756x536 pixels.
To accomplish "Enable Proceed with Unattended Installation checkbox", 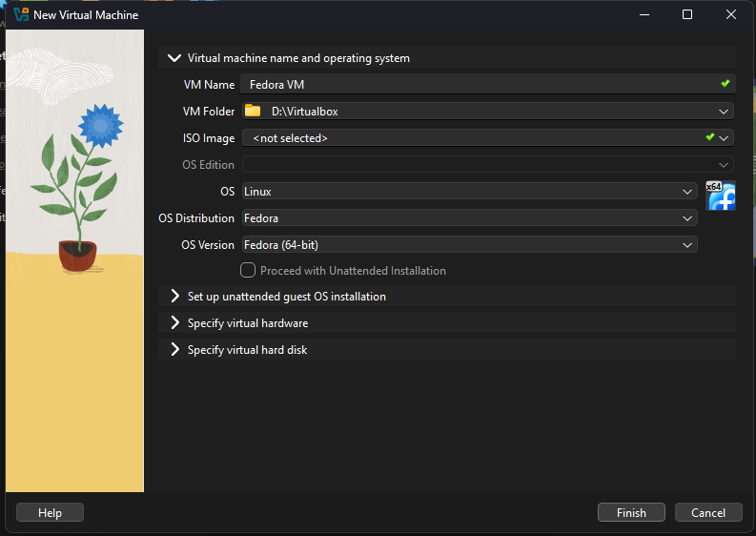I will (248, 270).
